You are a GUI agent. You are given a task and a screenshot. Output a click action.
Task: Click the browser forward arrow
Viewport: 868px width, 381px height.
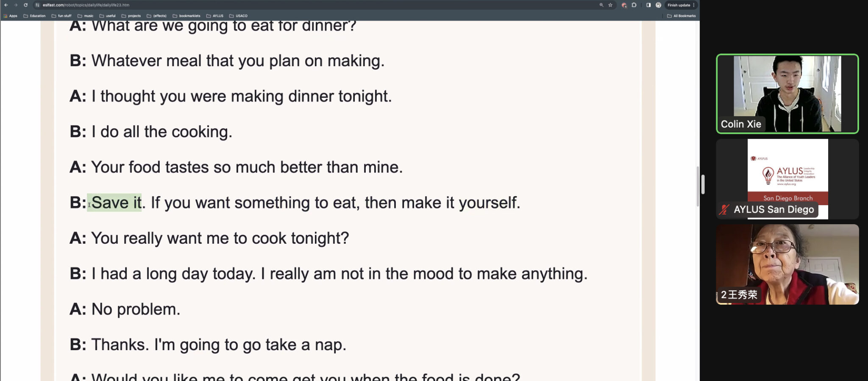[16, 5]
